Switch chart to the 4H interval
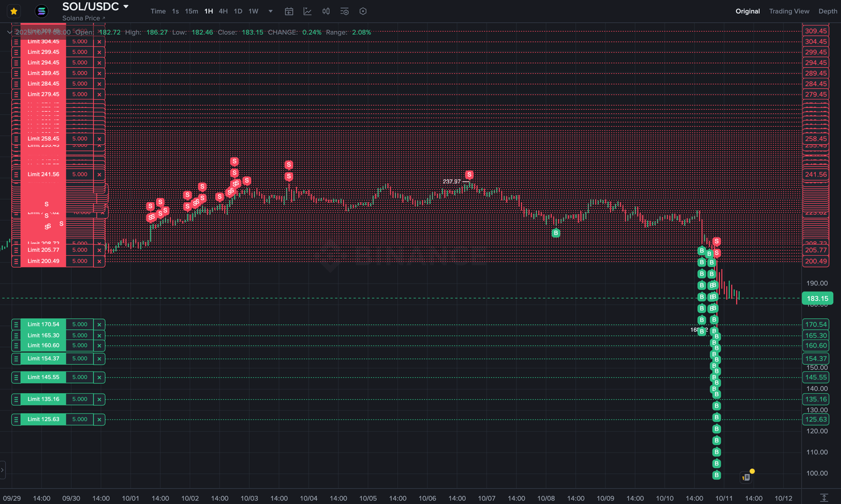The width and height of the screenshot is (841, 504). (x=223, y=11)
